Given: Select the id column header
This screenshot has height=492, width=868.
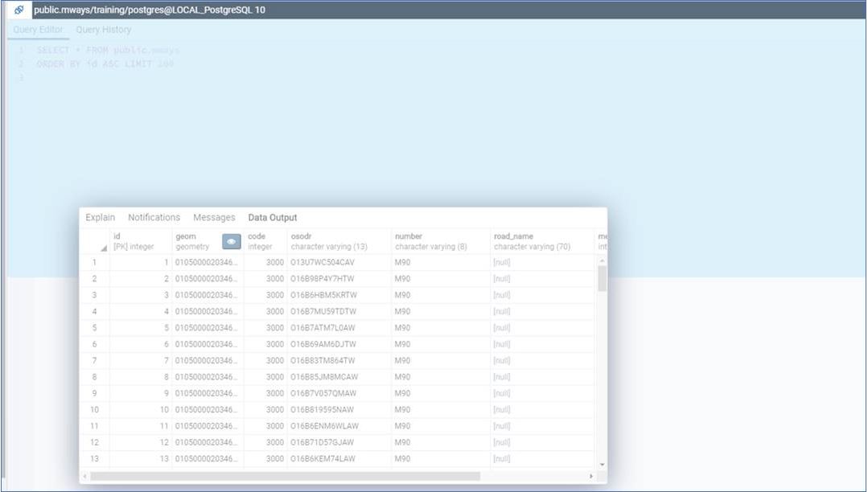Looking at the screenshot, I should [141, 241].
